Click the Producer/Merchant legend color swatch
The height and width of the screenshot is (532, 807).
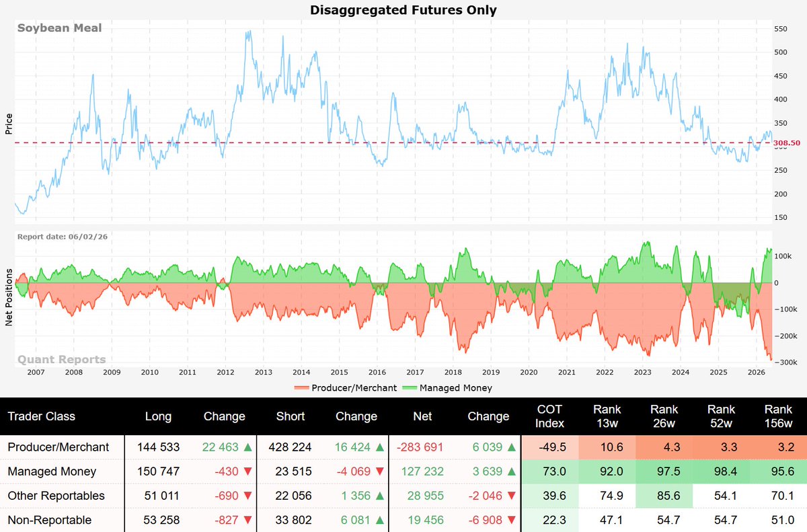[302, 388]
